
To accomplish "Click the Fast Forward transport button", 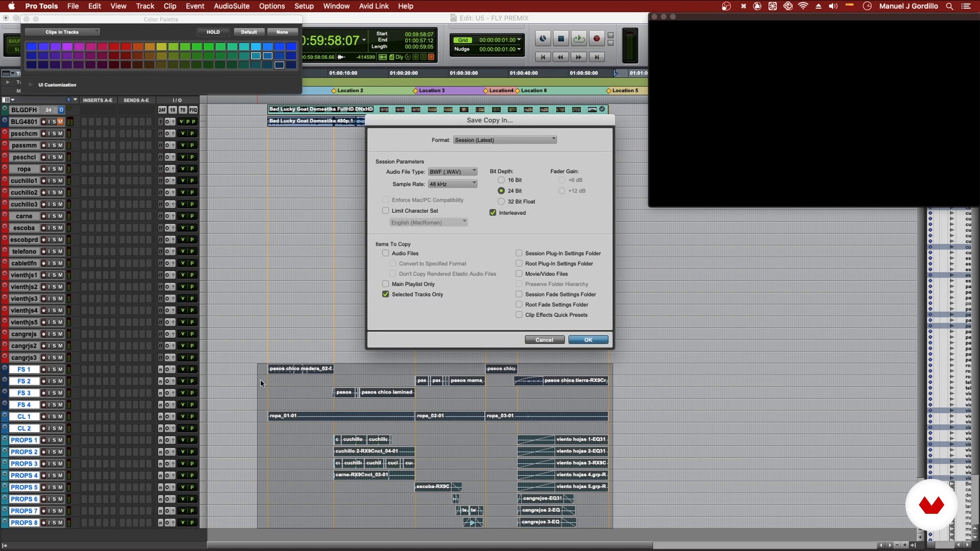I will [x=578, y=57].
